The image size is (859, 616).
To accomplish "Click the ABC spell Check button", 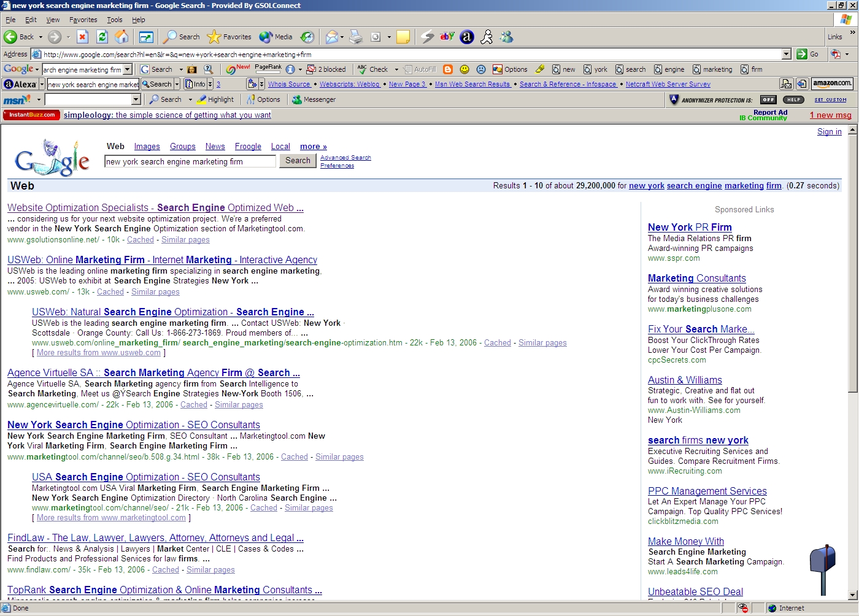I will [373, 69].
